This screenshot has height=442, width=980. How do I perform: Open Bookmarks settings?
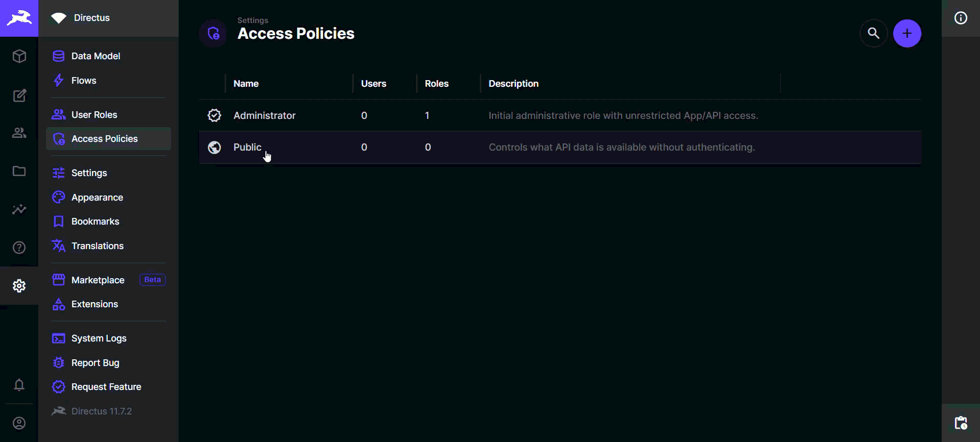(108, 222)
